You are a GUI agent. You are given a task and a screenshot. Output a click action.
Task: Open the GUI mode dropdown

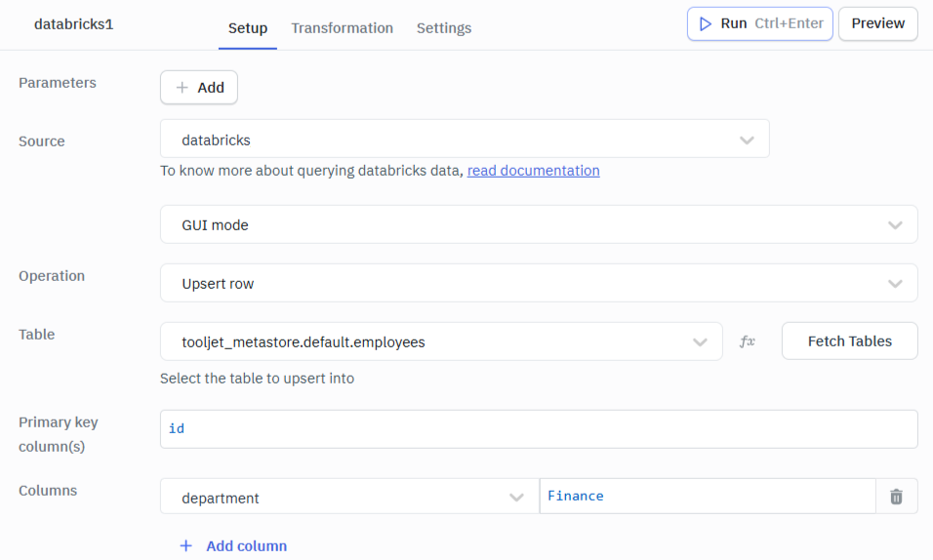tap(539, 225)
